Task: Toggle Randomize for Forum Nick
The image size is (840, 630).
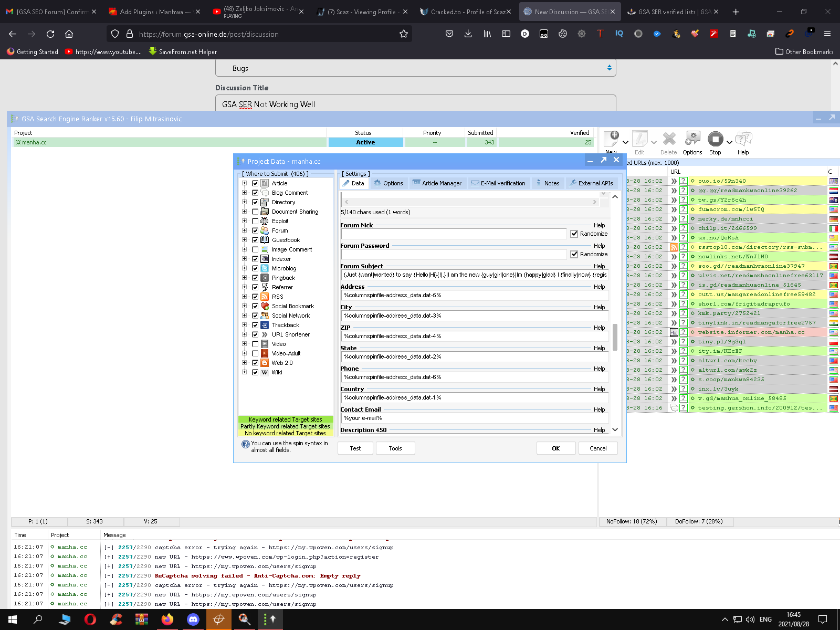Action: pos(574,234)
